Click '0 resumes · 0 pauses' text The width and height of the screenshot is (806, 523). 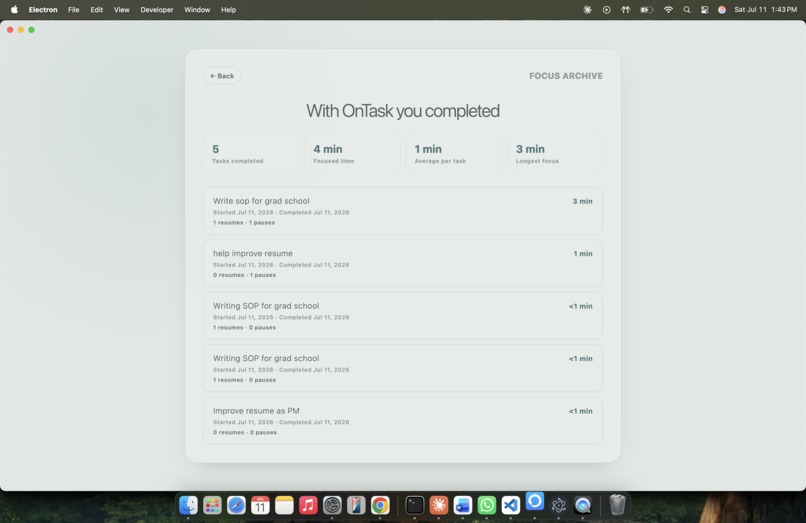coord(245,432)
